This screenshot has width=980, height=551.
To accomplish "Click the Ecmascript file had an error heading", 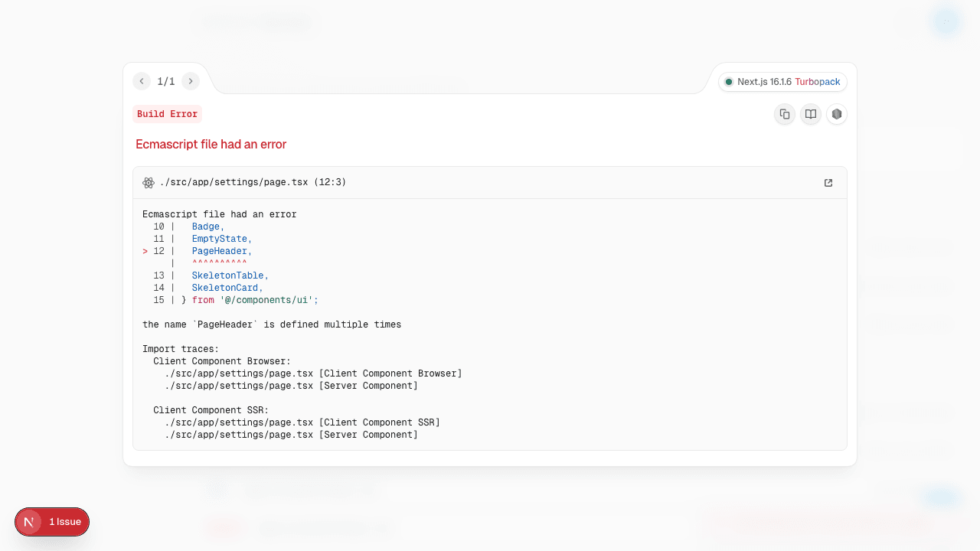I will [x=211, y=144].
